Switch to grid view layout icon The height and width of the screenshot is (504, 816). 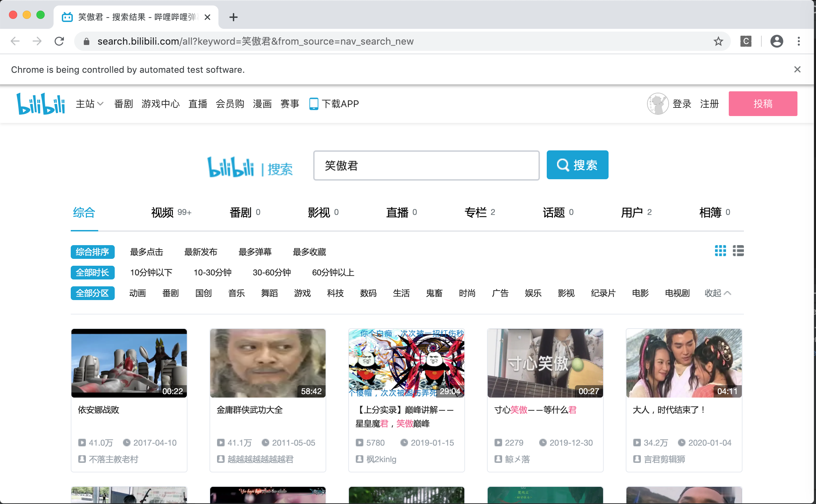(x=720, y=251)
